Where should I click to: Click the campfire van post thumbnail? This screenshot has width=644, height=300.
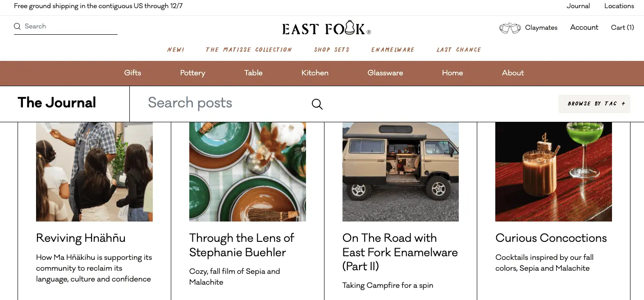coord(400,171)
